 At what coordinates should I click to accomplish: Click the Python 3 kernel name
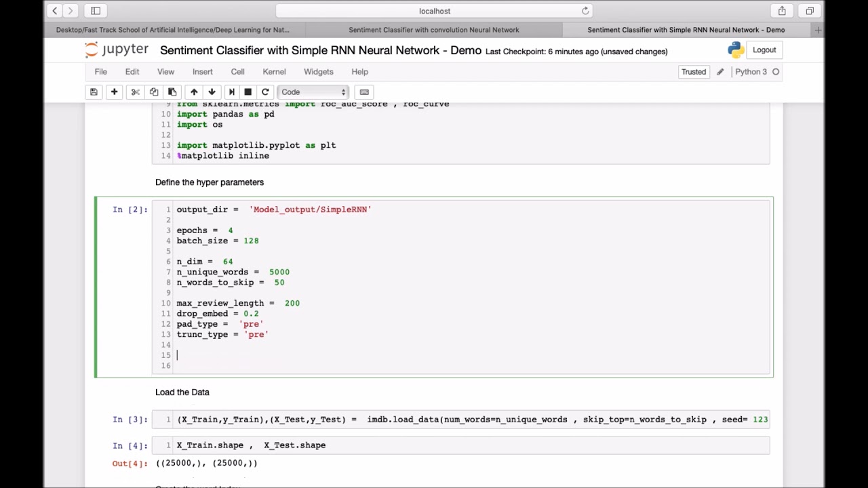751,72
